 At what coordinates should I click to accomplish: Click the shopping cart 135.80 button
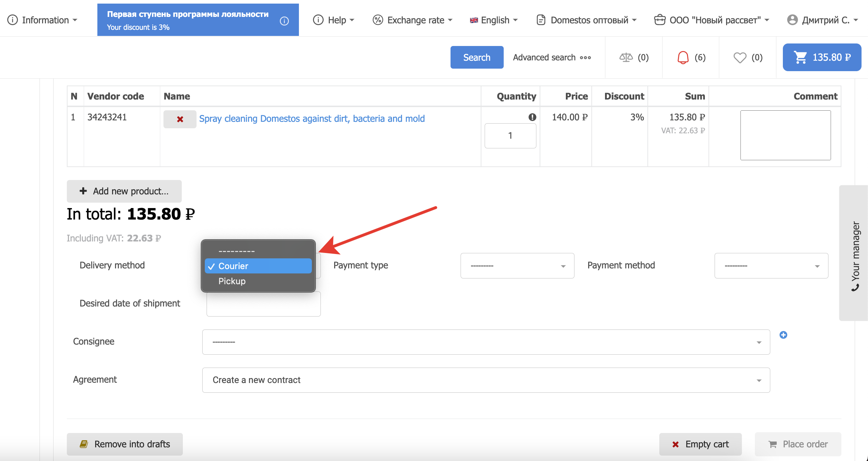[822, 57]
